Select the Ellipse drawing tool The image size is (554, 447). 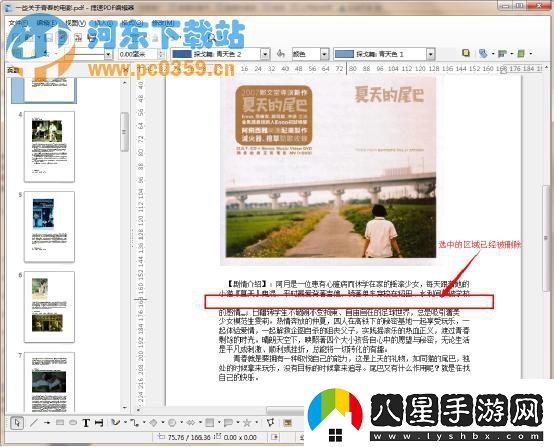73,423
